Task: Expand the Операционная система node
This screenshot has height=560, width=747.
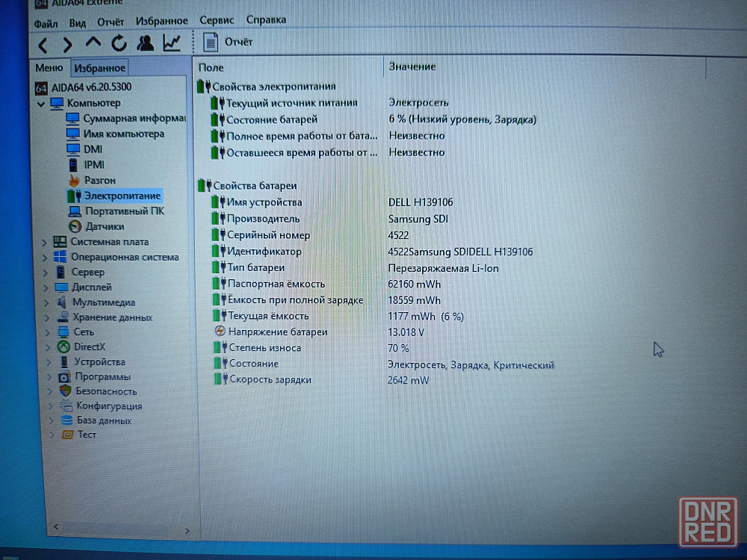Action: click(x=44, y=258)
